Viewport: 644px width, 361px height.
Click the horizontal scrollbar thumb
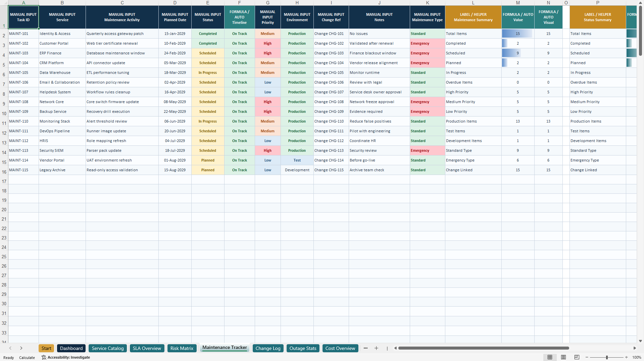tap(483, 348)
